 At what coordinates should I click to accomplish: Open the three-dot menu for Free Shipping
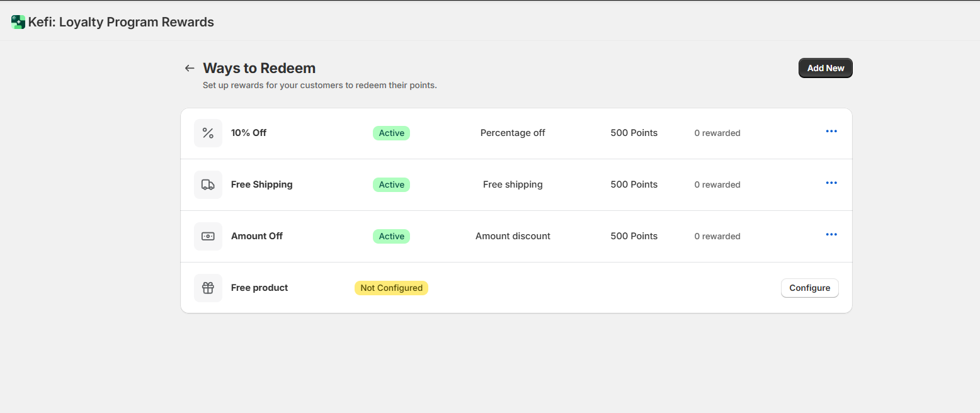click(x=831, y=183)
